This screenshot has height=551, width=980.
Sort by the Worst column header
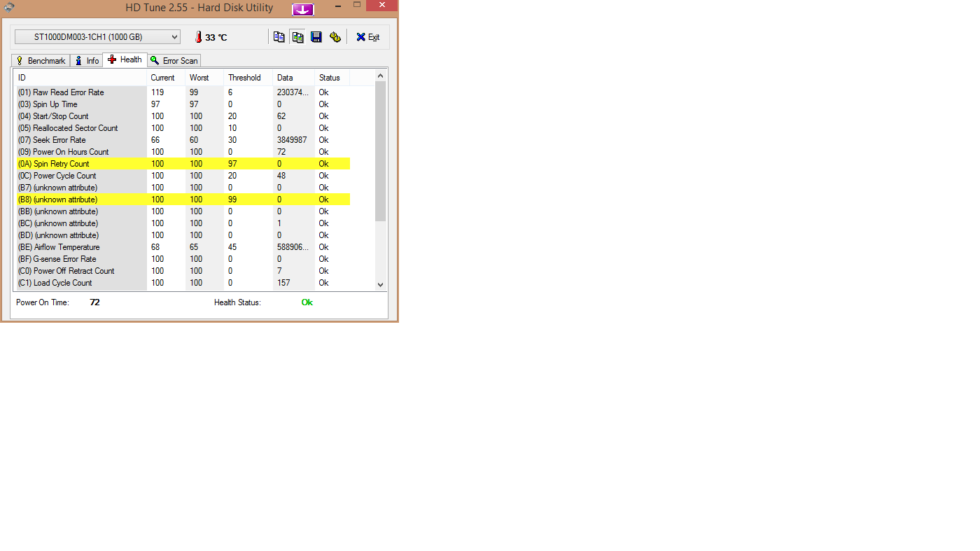click(204, 78)
